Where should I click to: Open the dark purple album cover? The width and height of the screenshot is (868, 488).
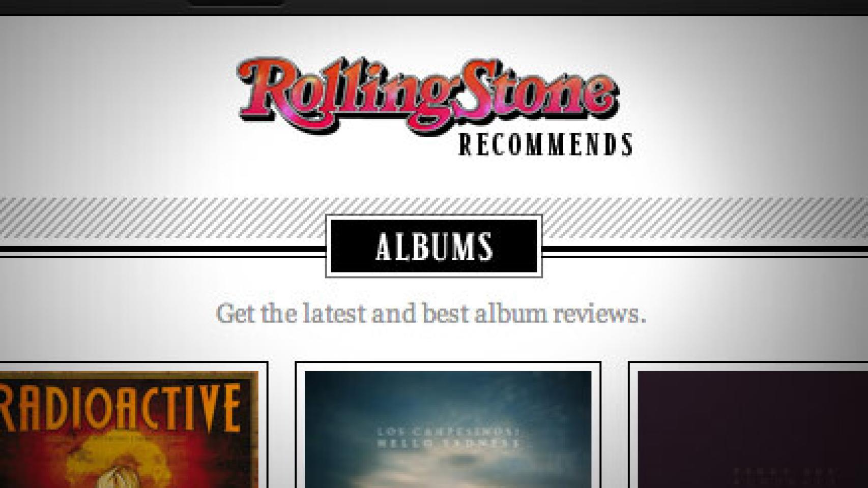pyautogui.click(x=753, y=430)
